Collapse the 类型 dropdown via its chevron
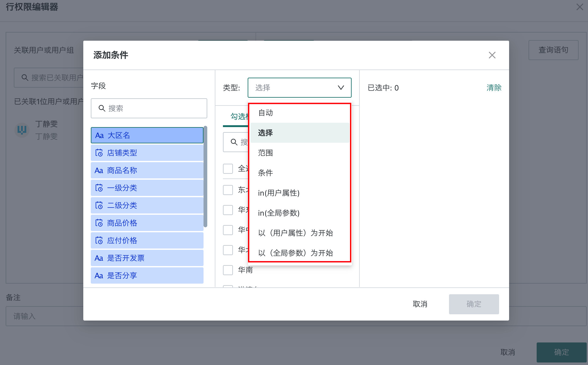Viewport: 588px width, 365px height. (341, 88)
